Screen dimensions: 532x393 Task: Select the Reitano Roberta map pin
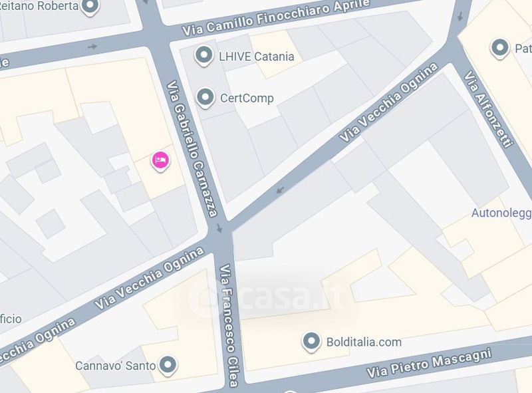(90, 6)
